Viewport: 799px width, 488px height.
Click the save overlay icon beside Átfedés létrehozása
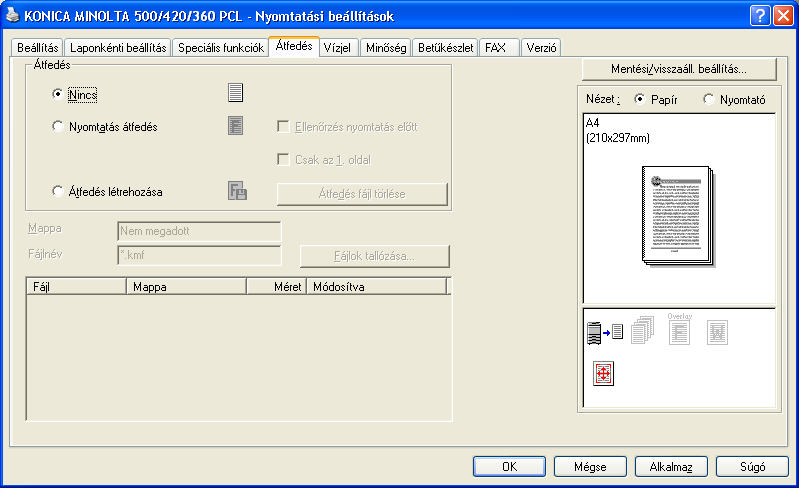(237, 191)
